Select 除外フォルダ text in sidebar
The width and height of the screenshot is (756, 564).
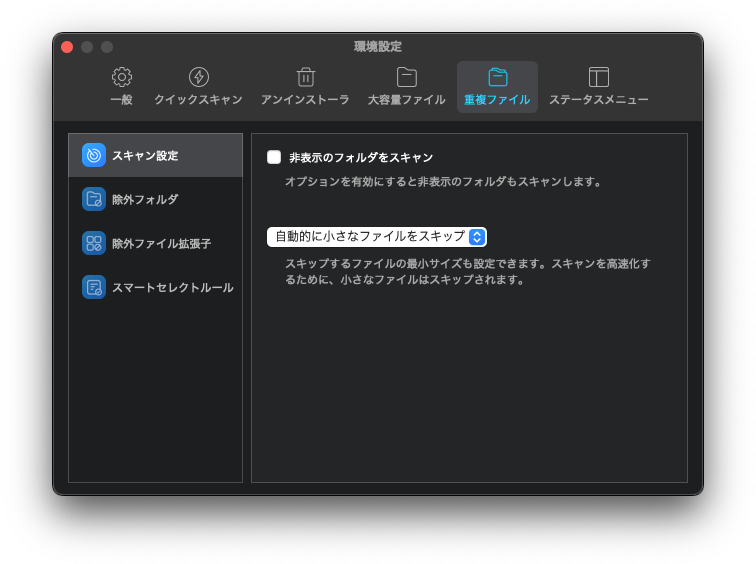coord(145,200)
